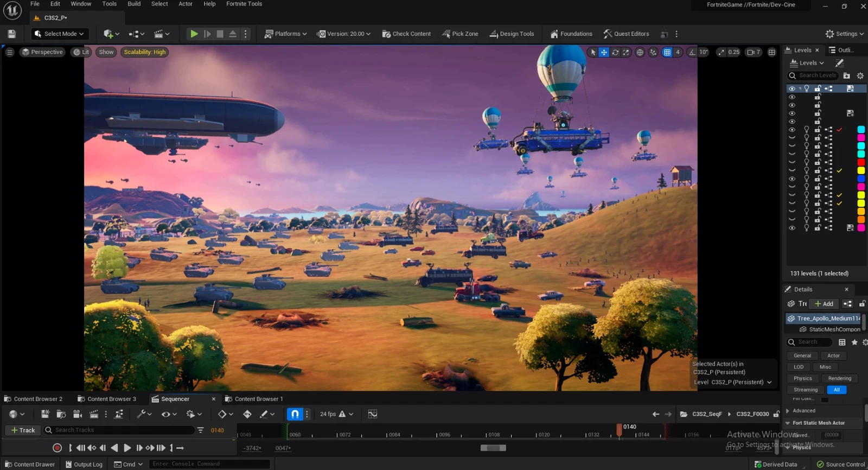Select the translate move gizmo tool
868x470 pixels.
coord(604,52)
